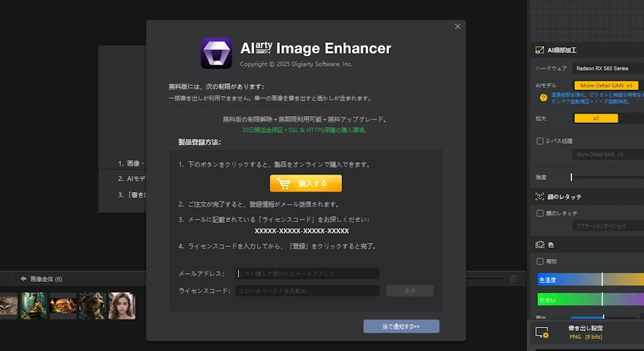Click the PNG [8 bits] export format text
Screen dimensions: 644x351
(586, 337)
